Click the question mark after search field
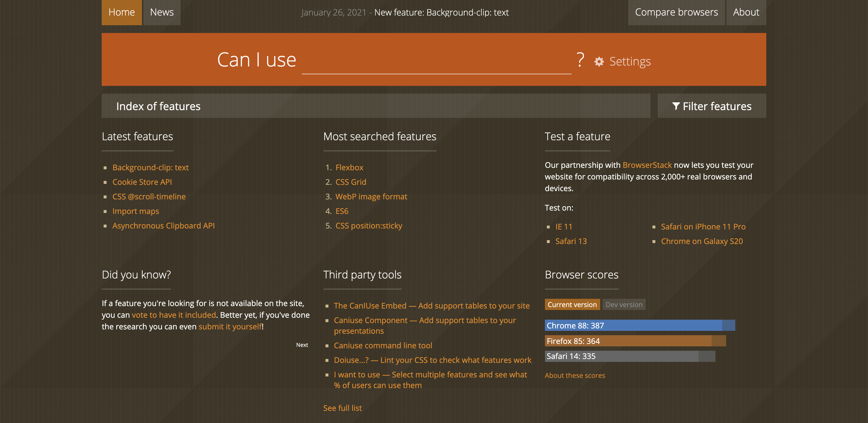Image resolution: width=868 pixels, height=423 pixels. click(x=580, y=60)
